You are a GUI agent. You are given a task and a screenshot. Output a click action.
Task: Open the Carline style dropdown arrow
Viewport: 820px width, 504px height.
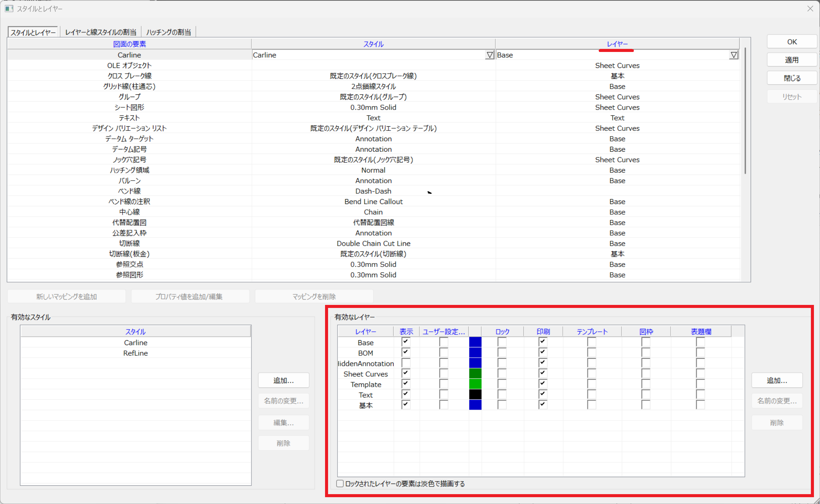[490, 55]
